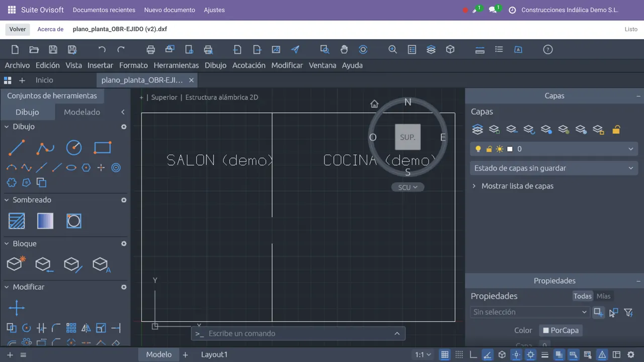Open the layer 0 dropdown
The width and height of the screenshot is (644, 362).
click(x=554, y=149)
